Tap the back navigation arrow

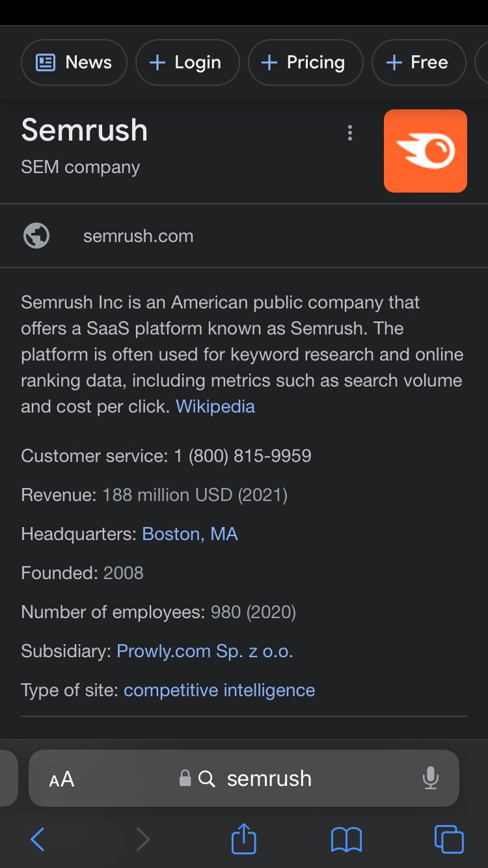pos(36,839)
